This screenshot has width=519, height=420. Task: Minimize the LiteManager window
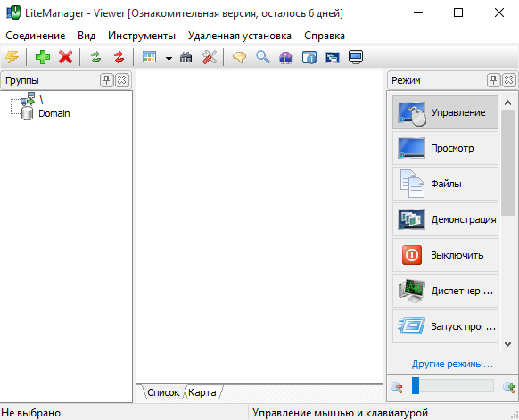click(418, 12)
